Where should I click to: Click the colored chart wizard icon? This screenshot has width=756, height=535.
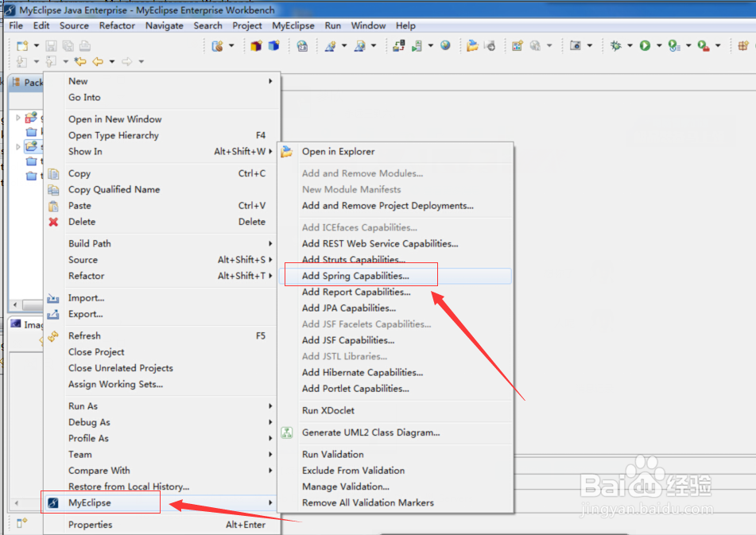518,46
